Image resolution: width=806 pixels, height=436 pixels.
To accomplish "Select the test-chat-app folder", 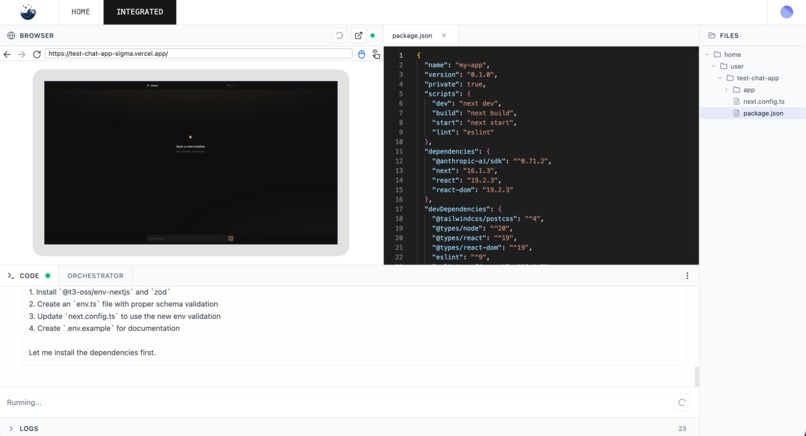I will click(x=757, y=78).
